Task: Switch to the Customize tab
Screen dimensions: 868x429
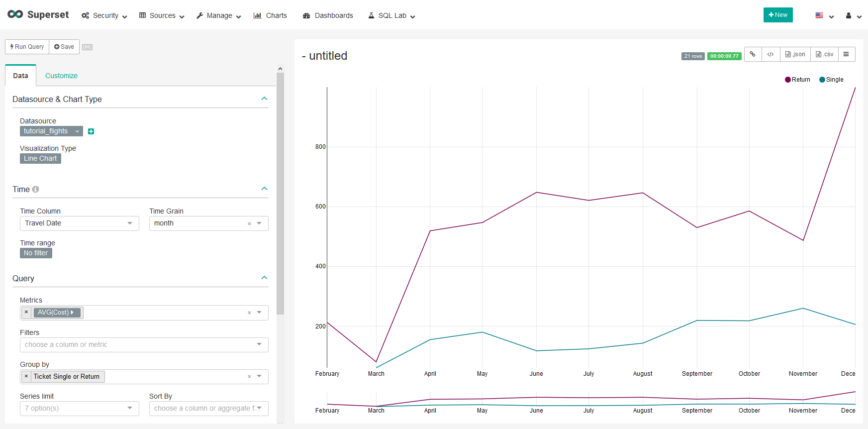Action: click(61, 76)
